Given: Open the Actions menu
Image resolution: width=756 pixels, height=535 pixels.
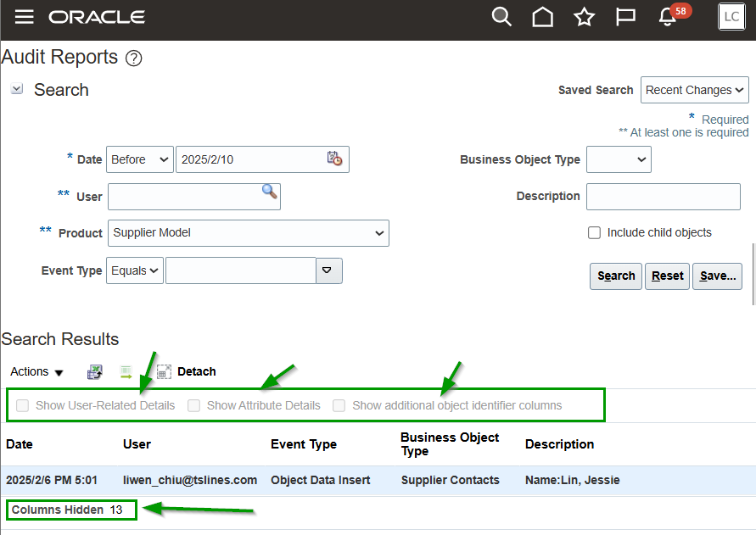Looking at the screenshot, I should tap(36, 371).
